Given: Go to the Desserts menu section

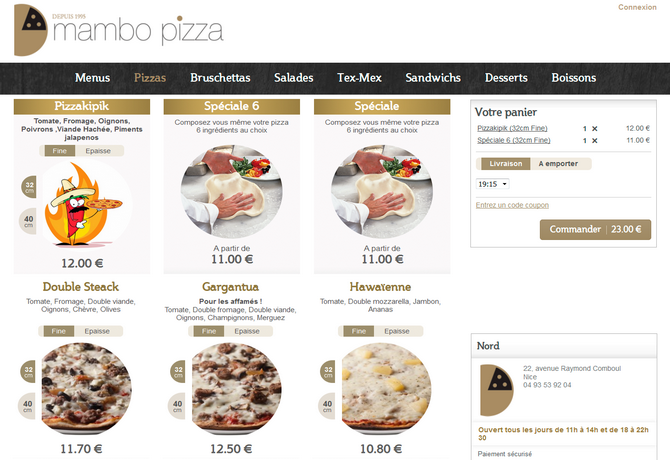Looking at the screenshot, I should 506,78.
